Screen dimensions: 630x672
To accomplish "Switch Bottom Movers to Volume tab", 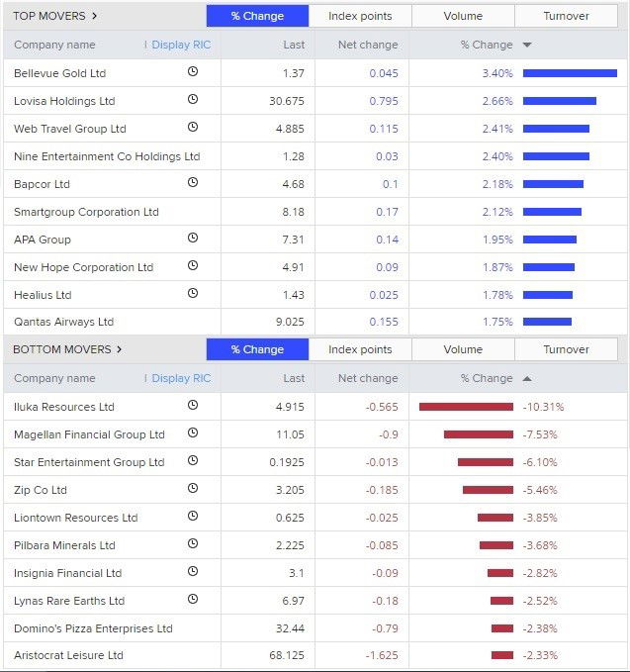I will (x=463, y=349).
